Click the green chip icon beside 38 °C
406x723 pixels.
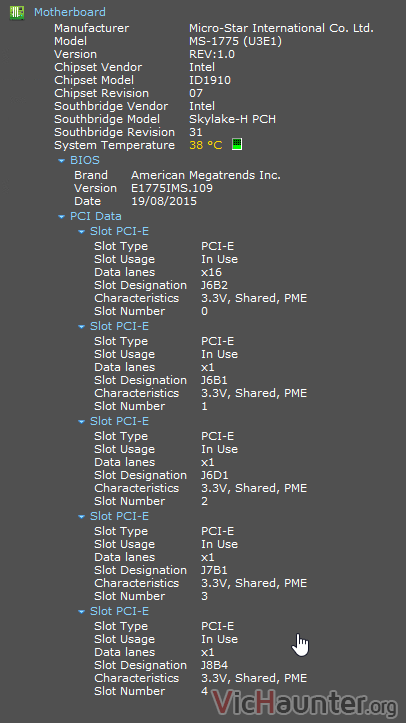(237, 144)
